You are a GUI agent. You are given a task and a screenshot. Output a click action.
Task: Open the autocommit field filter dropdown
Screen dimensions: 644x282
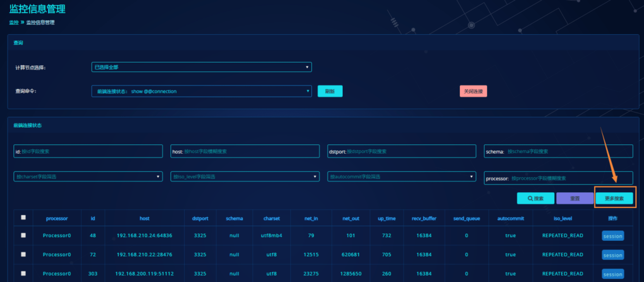tap(401, 177)
